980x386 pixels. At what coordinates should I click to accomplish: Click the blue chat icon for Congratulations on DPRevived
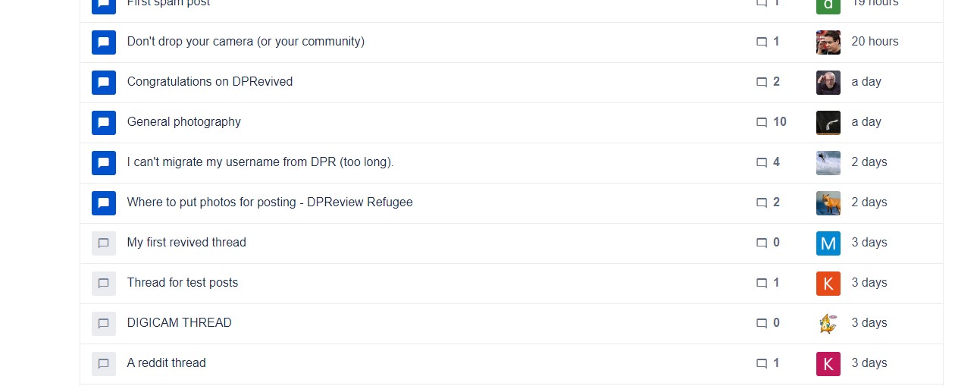[104, 82]
